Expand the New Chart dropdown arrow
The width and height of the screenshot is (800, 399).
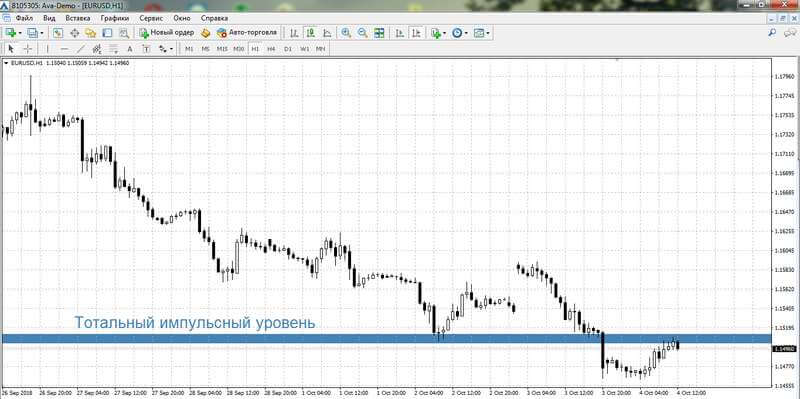(x=19, y=33)
